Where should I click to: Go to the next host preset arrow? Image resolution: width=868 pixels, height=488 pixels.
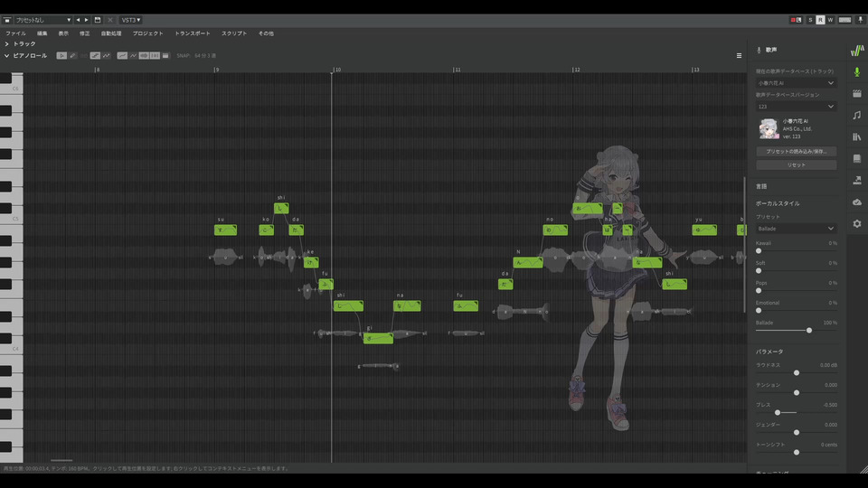pyautogui.click(x=87, y=20)
